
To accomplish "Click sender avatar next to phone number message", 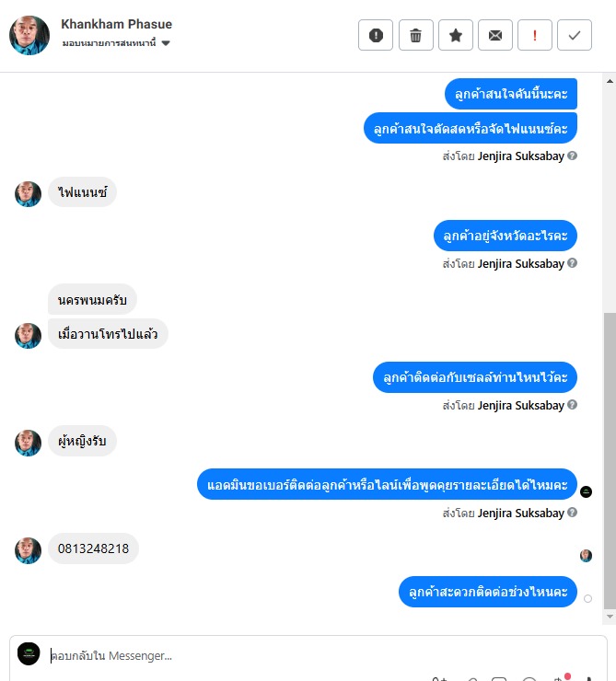I will [x=28, y=550].
